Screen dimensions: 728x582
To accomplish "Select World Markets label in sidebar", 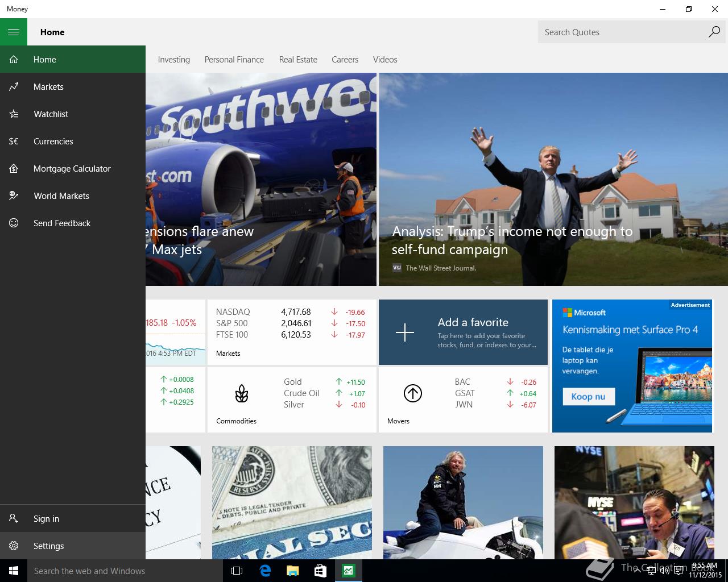I will [61, 196].
